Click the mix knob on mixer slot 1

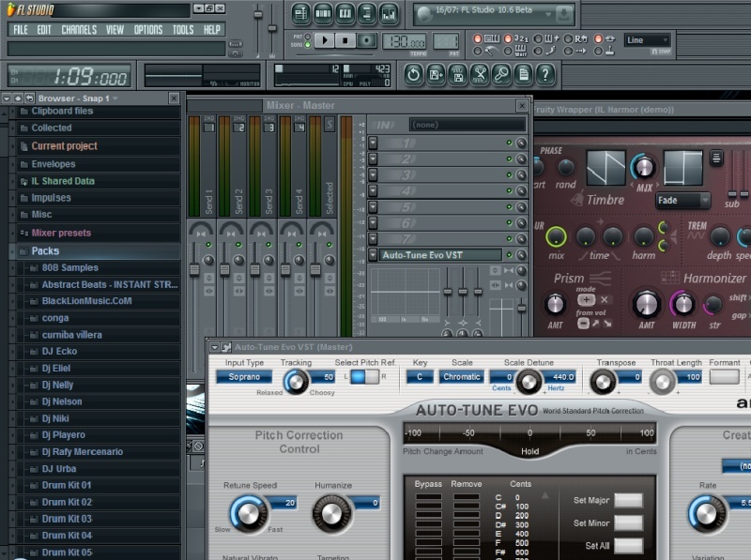[x=521, y=144]
